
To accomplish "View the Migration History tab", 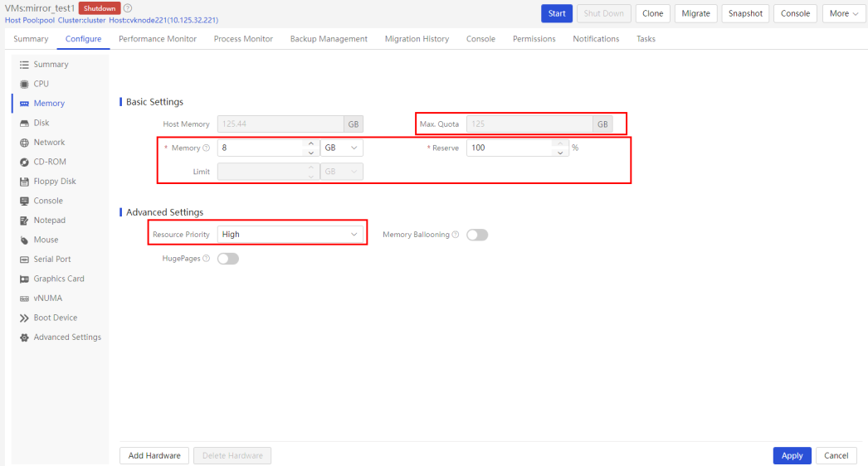I will tap(417, 39).
